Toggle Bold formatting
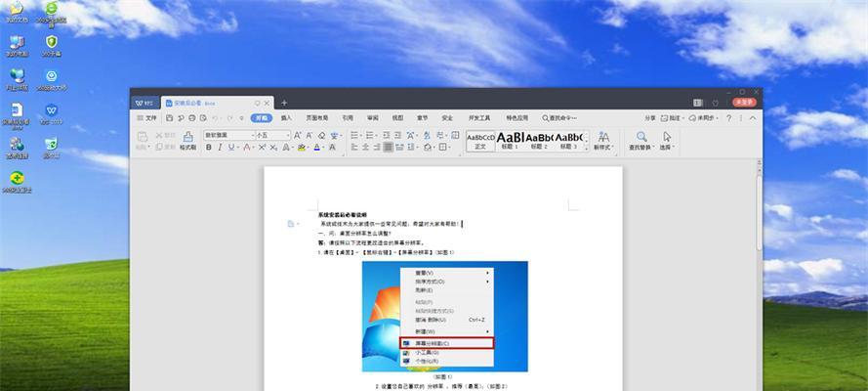 (209, 148)
